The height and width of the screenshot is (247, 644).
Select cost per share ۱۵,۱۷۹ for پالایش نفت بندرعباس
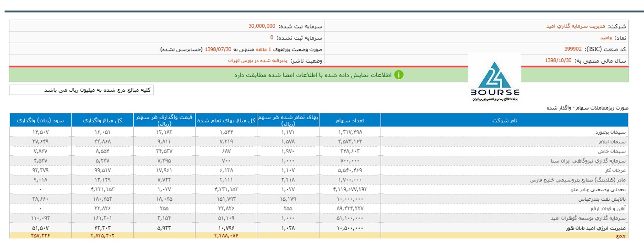coord(288,199)
